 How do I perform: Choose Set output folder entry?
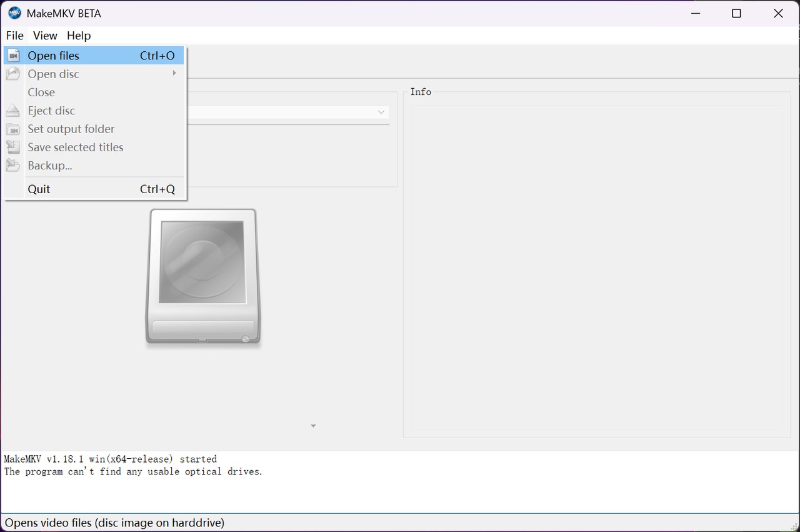click(94, 129)
